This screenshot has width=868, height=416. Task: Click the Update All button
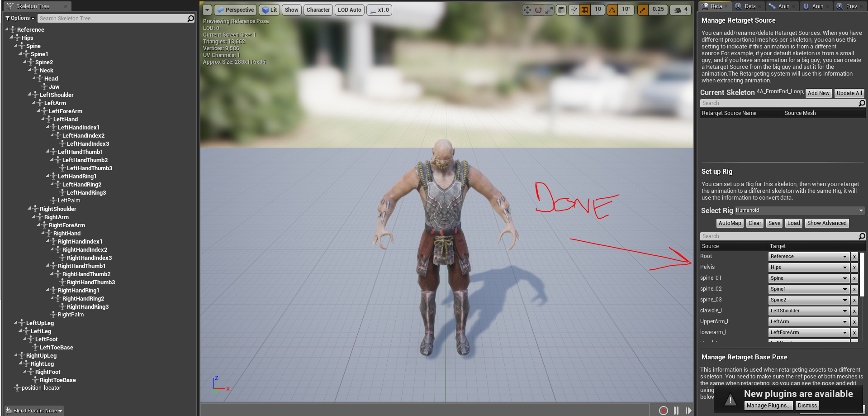tap(849, 93)
